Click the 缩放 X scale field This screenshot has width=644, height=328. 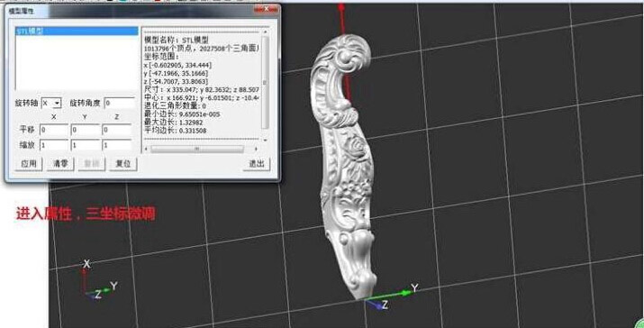pos(54,145)
